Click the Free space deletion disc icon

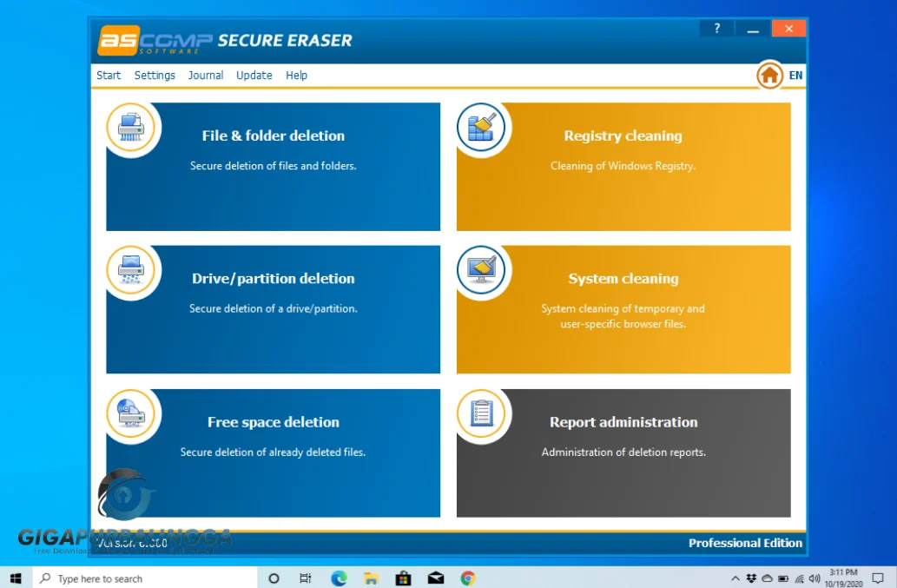pos(131,413)
